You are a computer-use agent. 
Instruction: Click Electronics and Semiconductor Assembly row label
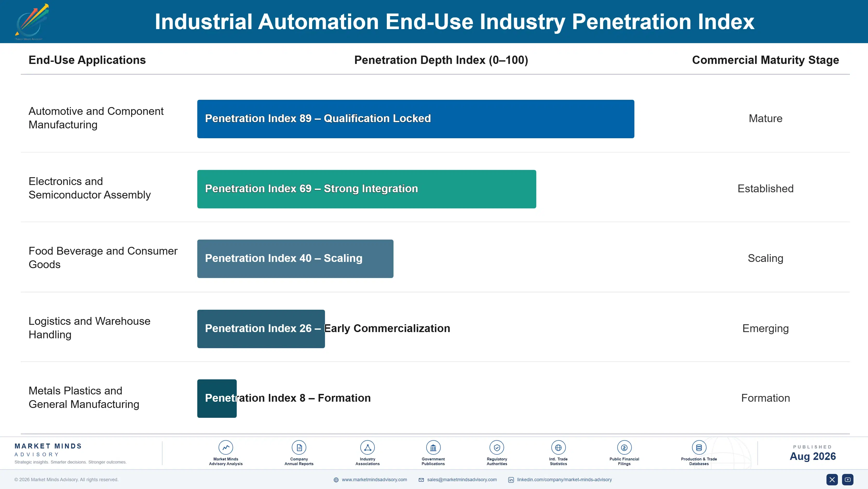(x=90, y=188)
